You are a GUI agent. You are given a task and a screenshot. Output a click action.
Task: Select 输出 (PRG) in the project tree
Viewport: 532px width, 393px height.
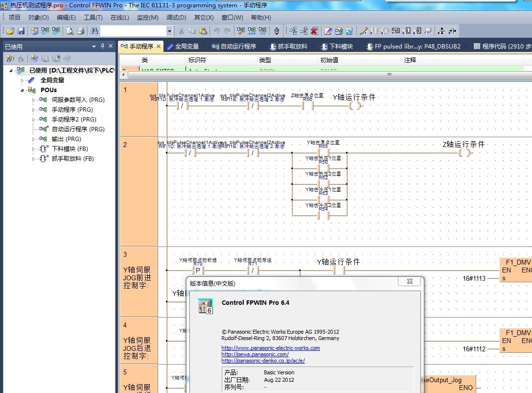[x=66, y=139]
